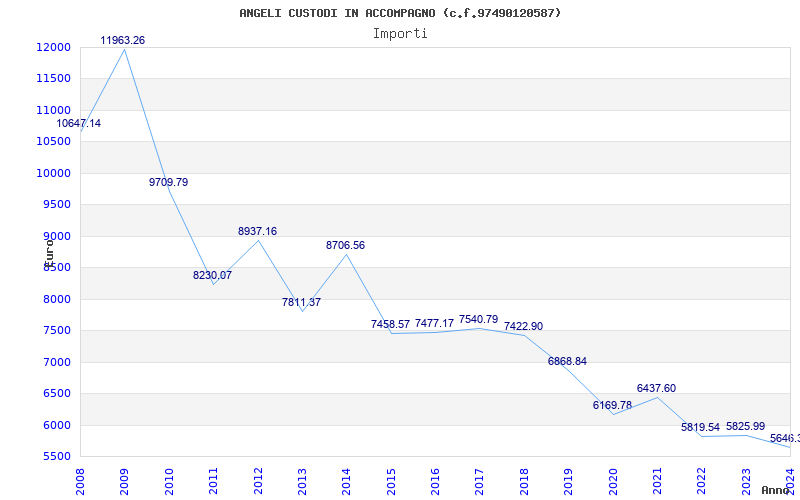Click the 7540.79 data label
The height and width of the screenshot is (500, 800).
click(479, 319)
